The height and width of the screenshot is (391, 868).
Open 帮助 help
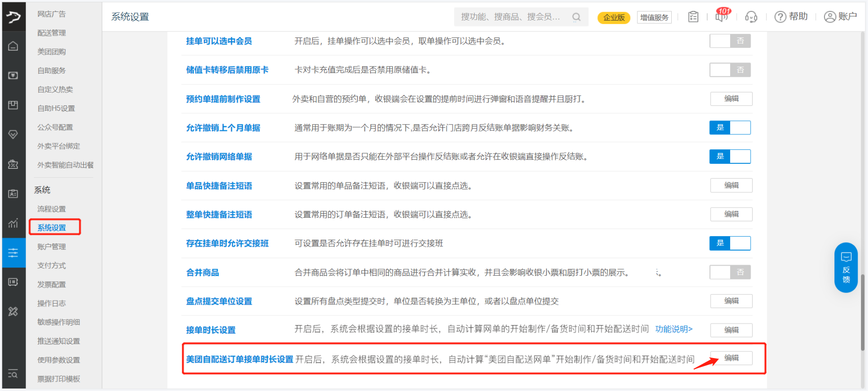point(791,17)
